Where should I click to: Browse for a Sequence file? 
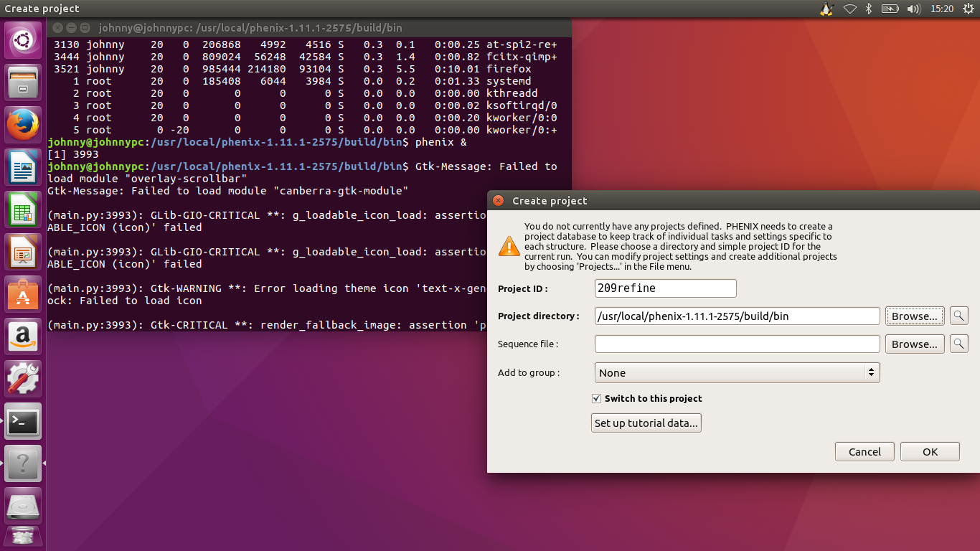click(x=914, y=344)
